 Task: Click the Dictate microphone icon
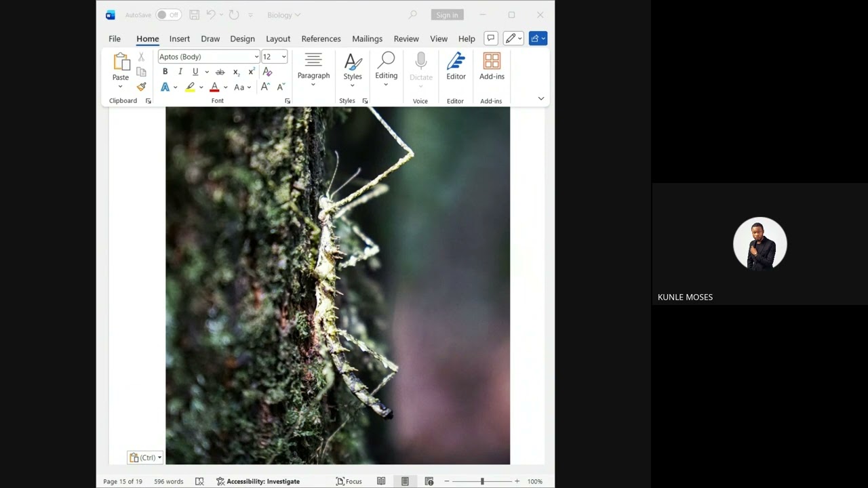pos(421,62)
